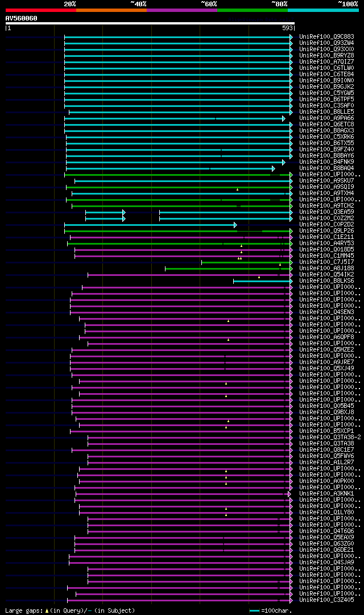The height and width of the screenshot is (615, 364).
Task: Select the UniRef100_A9SKU7 entry
Action: click(326, 181)
